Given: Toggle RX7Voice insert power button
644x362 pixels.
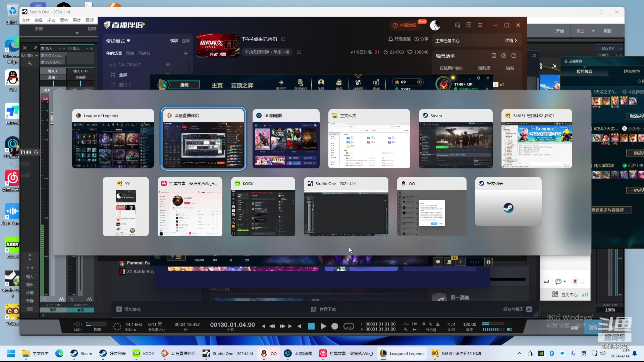Looking at the screenshot, I should tap(43, 55).
